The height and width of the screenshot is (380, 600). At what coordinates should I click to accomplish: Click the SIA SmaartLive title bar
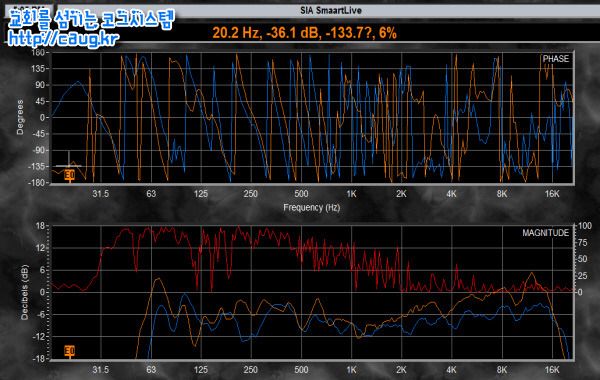(x=331, y=10)
